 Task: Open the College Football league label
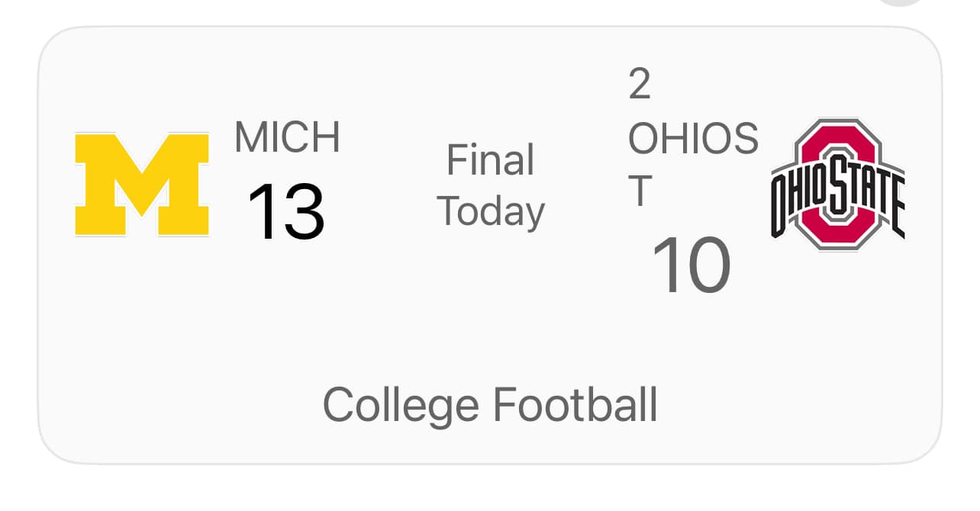click(490, 404)
